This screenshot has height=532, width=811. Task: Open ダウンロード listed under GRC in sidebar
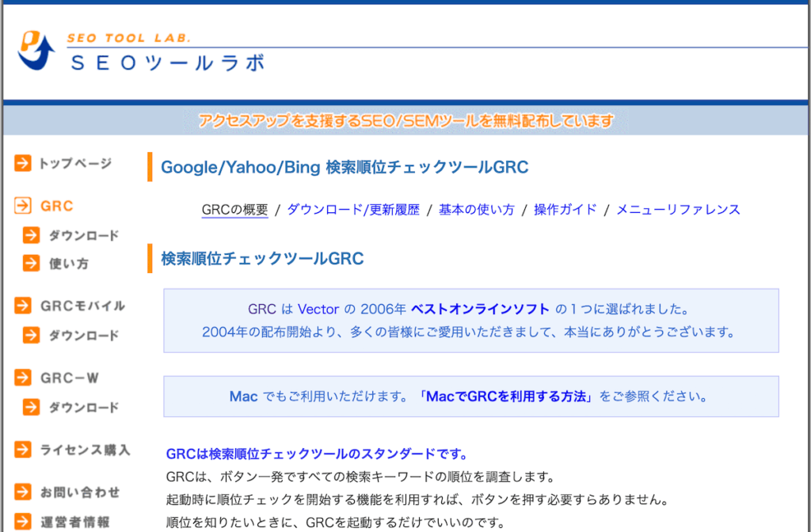coord(84,236)
